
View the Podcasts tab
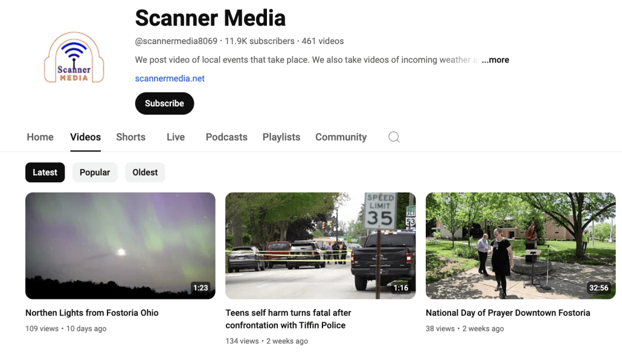226,137
